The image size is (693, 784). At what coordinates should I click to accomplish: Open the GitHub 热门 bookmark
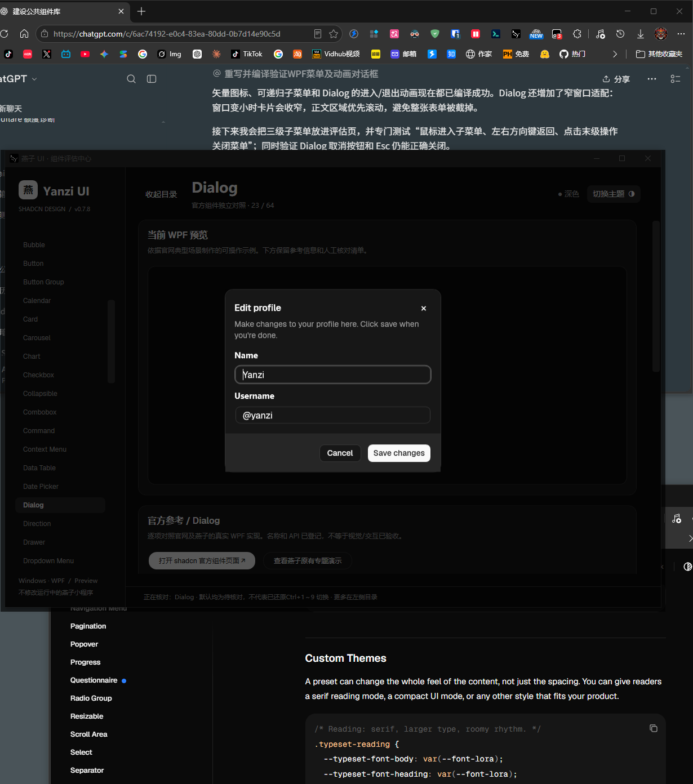pyautogui.click(x=572, y=54)
